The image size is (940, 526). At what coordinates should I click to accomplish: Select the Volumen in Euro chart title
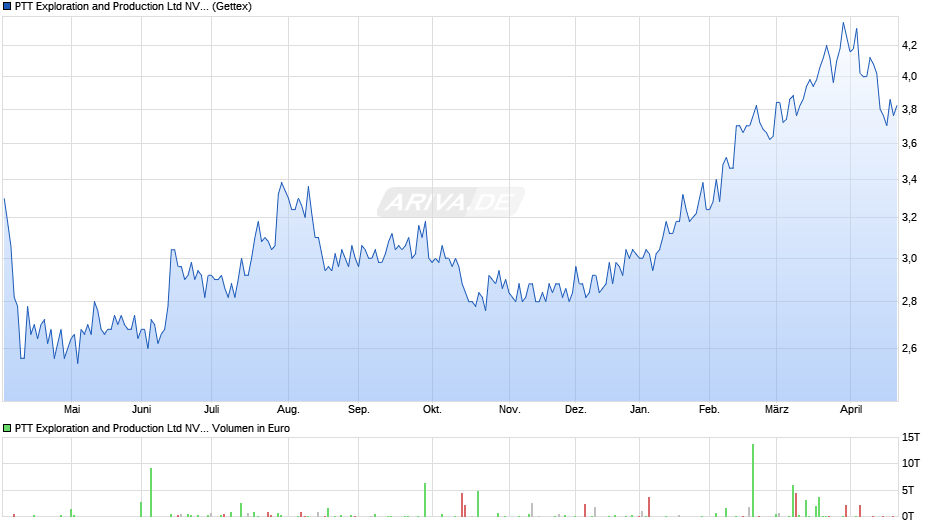[x=152, y=428]
